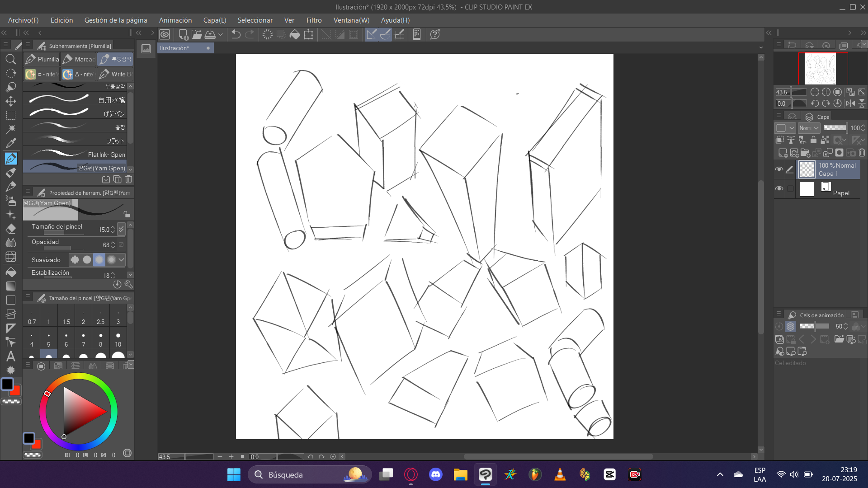Select the Airbrush tool
This screenshot has height=488, width=868.
(11, 200)
